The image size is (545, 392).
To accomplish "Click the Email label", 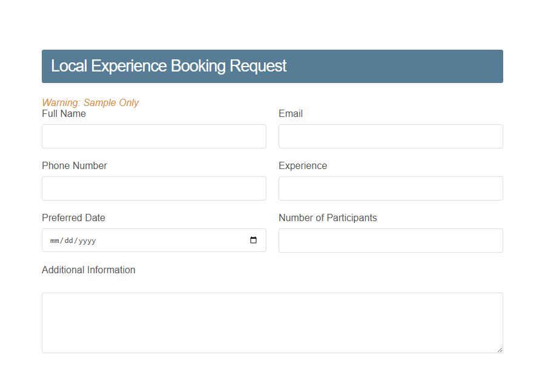I will (x=291, y=113).
